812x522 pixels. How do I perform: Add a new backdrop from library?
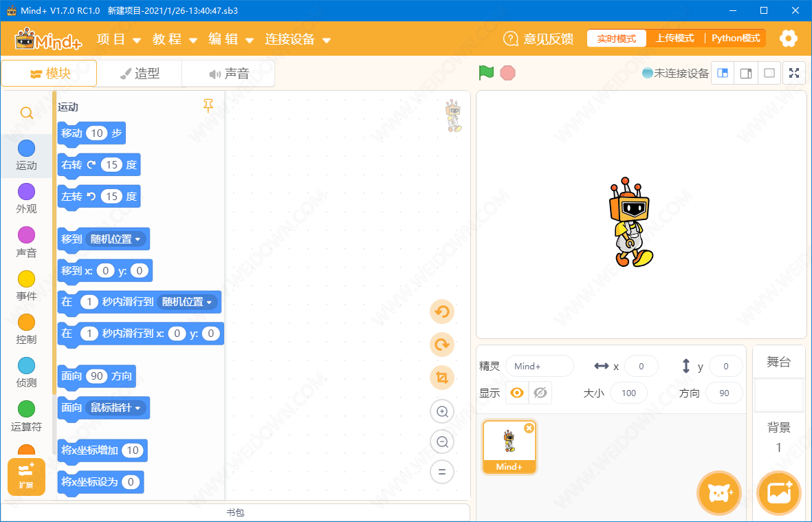pos(779,493)
